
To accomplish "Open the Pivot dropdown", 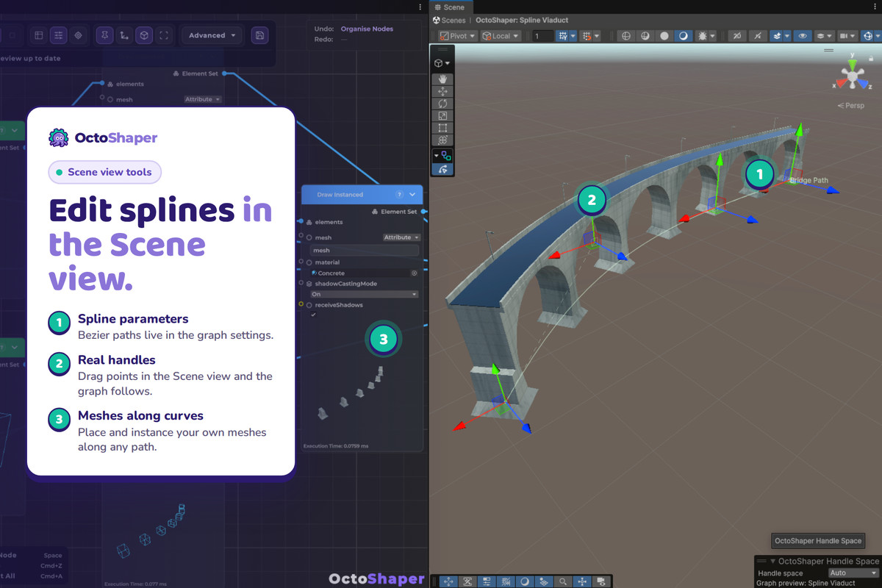I will point(458,35).
